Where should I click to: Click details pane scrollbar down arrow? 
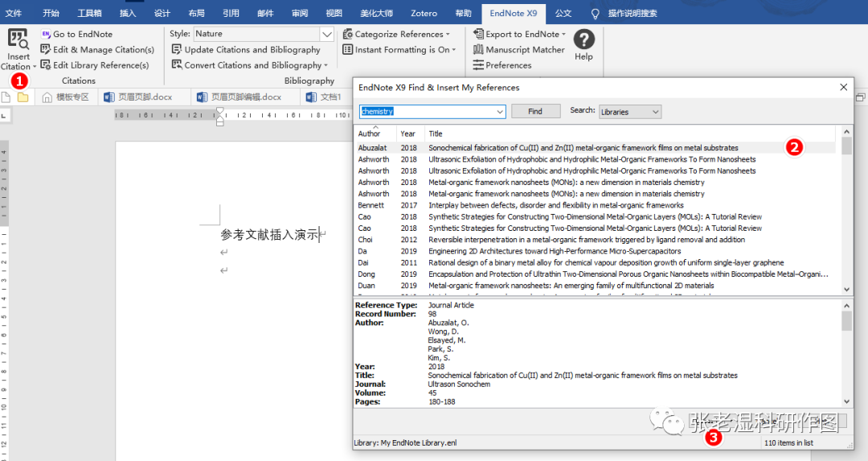click(x=846, y=401)
